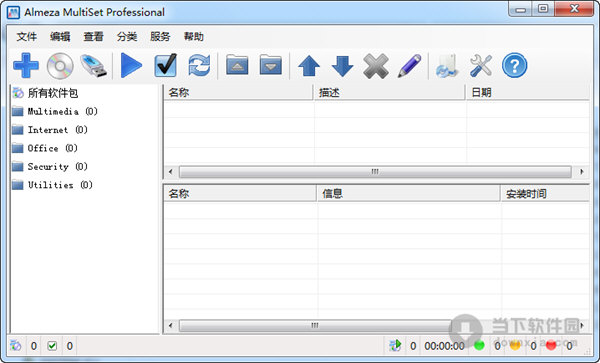Image resolution: width=600 pixels, height=363 pixels.
Task: Click the Almeza MultiSet title bar app icon
Action: pyautogui.click(x=13, y=12)
